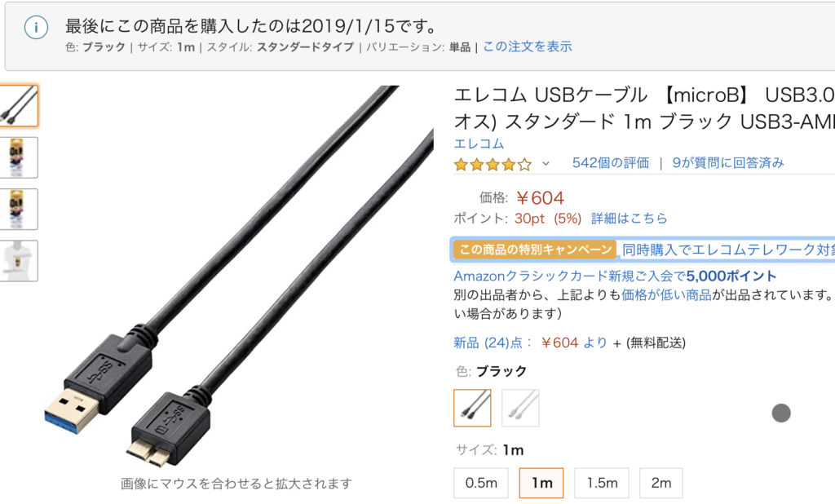The image size is (835, 504).
Task: Click the この商品の特別キャンペーン badge
Action: (535, 250)
